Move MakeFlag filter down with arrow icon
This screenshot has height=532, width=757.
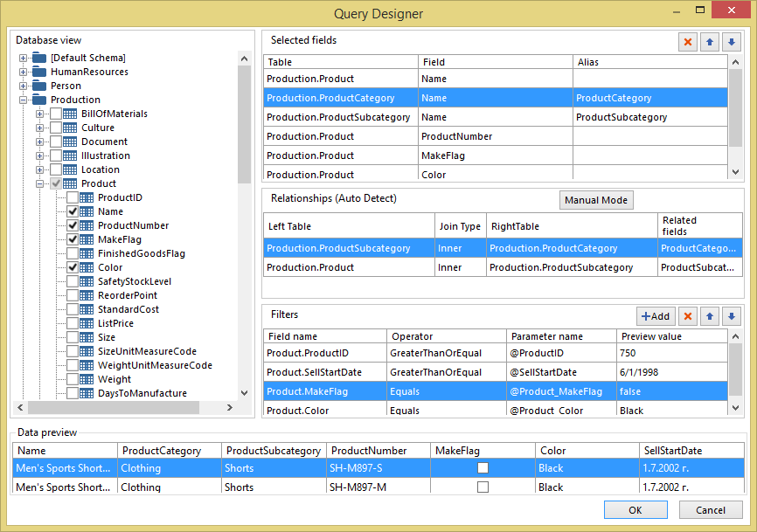(x=731, y=315)
